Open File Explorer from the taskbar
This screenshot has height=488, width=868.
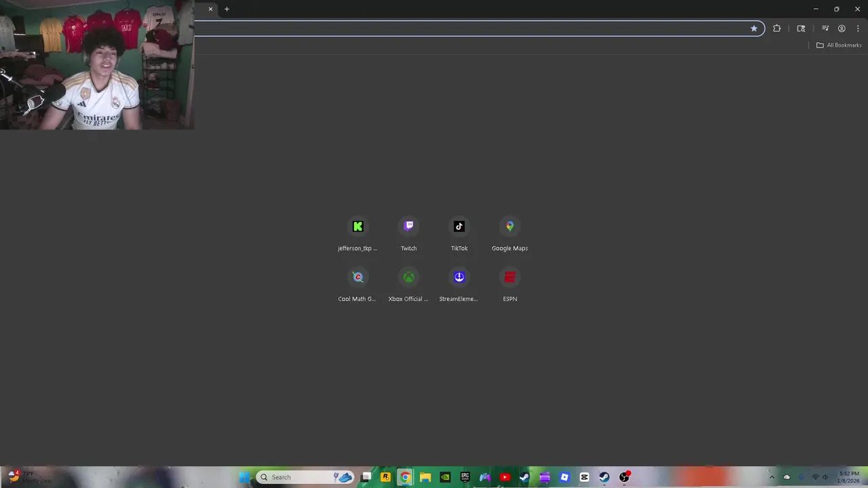[x=425, y=477]
